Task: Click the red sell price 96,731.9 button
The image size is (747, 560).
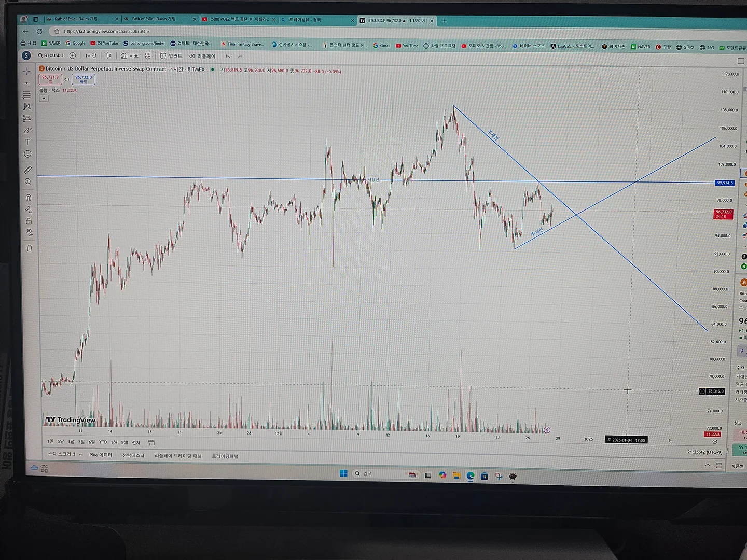Action: [x=50, y=79]
